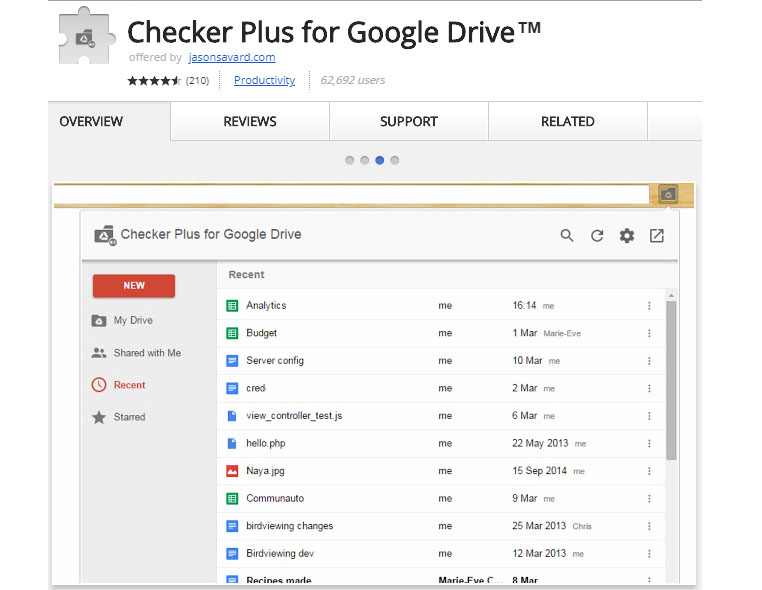
Task: Switch to the SUPPORT tab
Action: pyautogui.click(x=409, y=121)
